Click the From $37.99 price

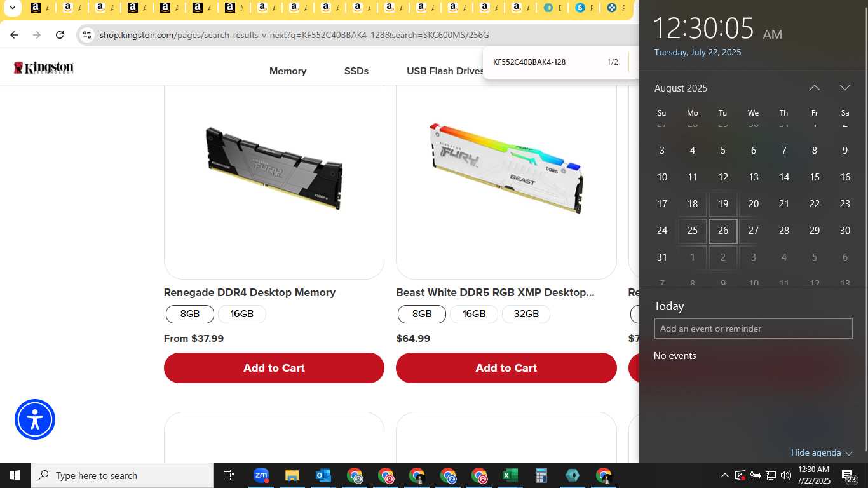pos(194,339)
